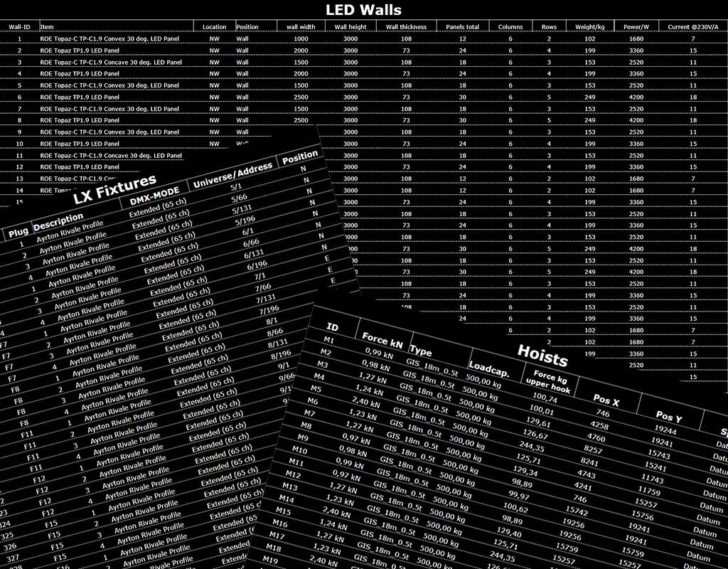Viewport: 728px width, 569px height.
Task: Click the Wall height column header
Action: coord(350,27)
